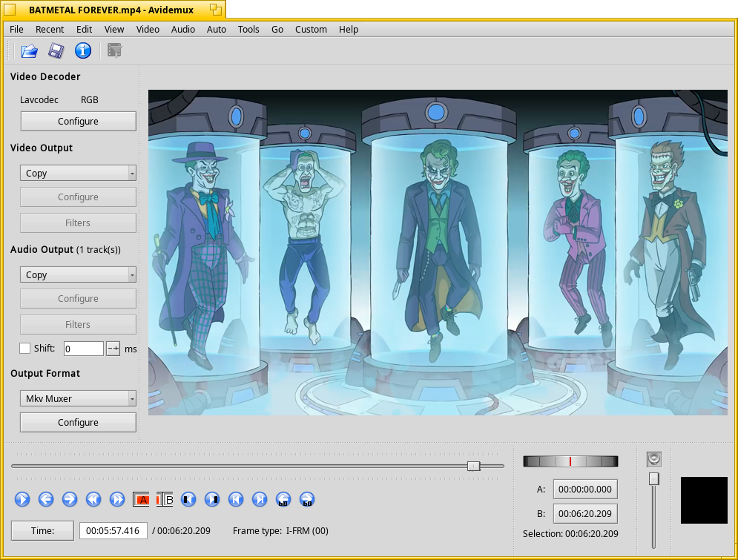The image size is (738, 560).
Task: Show file information with the blue info icon
Action: click(83, 51)
